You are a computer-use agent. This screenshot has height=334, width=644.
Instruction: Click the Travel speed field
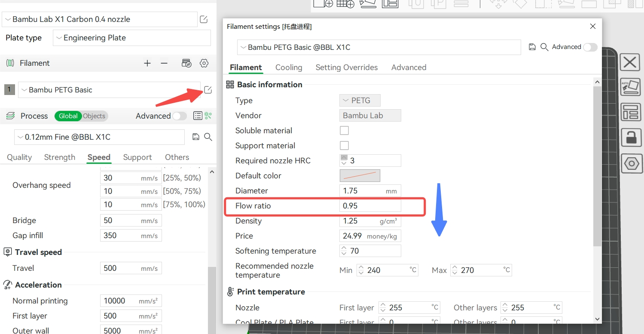[131, 268]
